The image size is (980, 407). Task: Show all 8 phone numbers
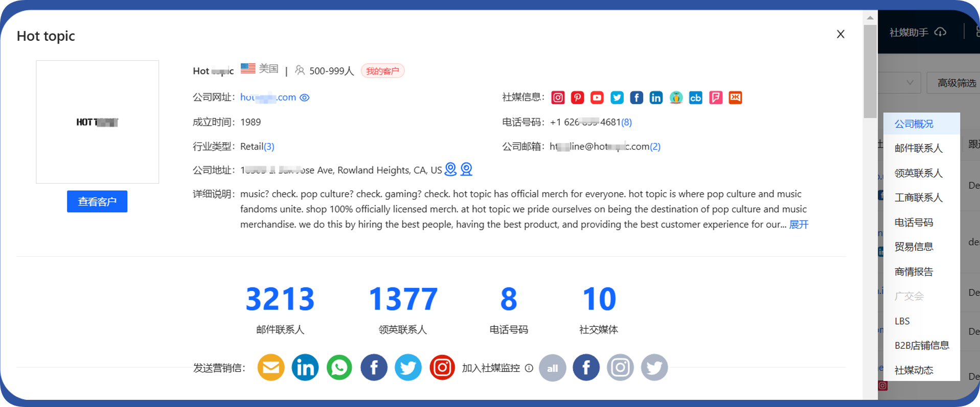[626, 122]
